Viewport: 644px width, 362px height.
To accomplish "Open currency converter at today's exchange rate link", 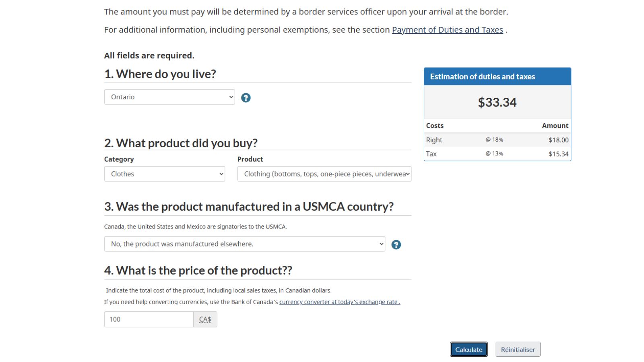I will 340,302.
